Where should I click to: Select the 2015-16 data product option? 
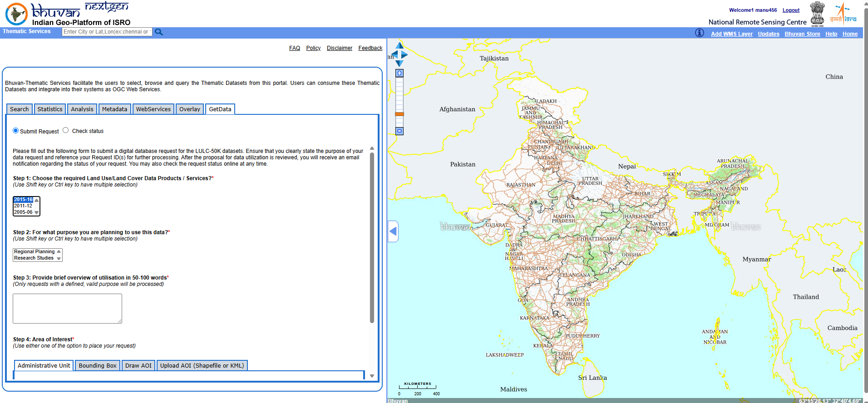[23, 200]
